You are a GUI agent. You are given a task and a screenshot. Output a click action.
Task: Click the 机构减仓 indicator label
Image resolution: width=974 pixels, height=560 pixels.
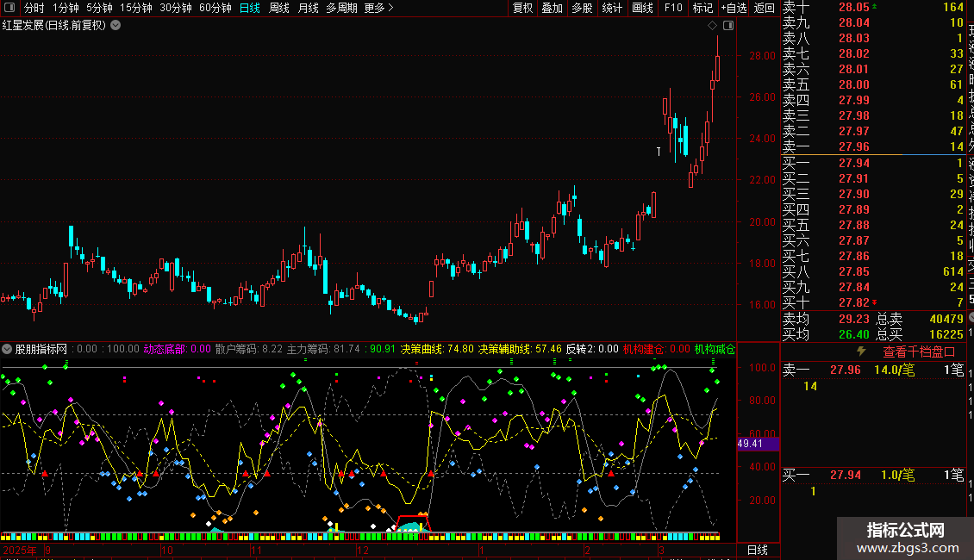pos(715,349)
